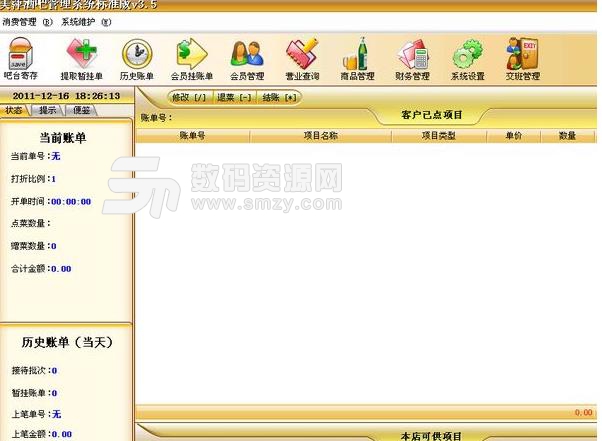This screenshot has width=602, height=441.
Task: Switch to the 便签 tab
Action: click(x=81, y=111)
